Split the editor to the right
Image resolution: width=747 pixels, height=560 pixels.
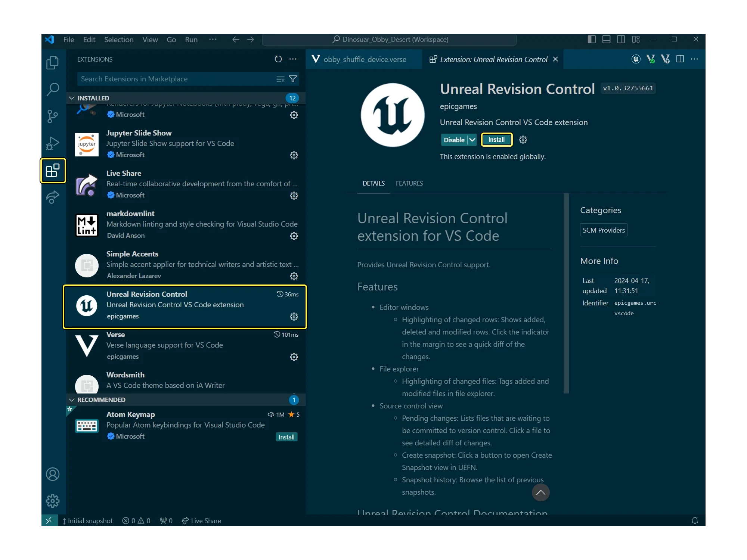click(x=680, y=59)
